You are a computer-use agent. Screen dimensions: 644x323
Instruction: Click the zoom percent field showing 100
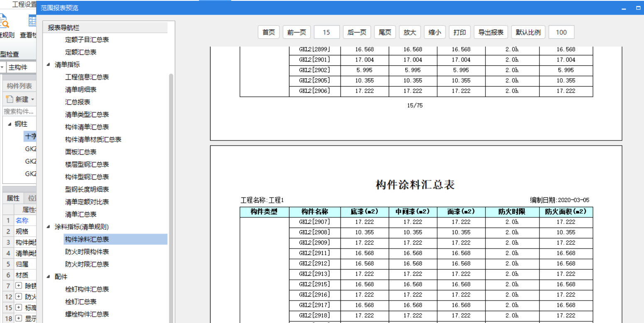561,32
